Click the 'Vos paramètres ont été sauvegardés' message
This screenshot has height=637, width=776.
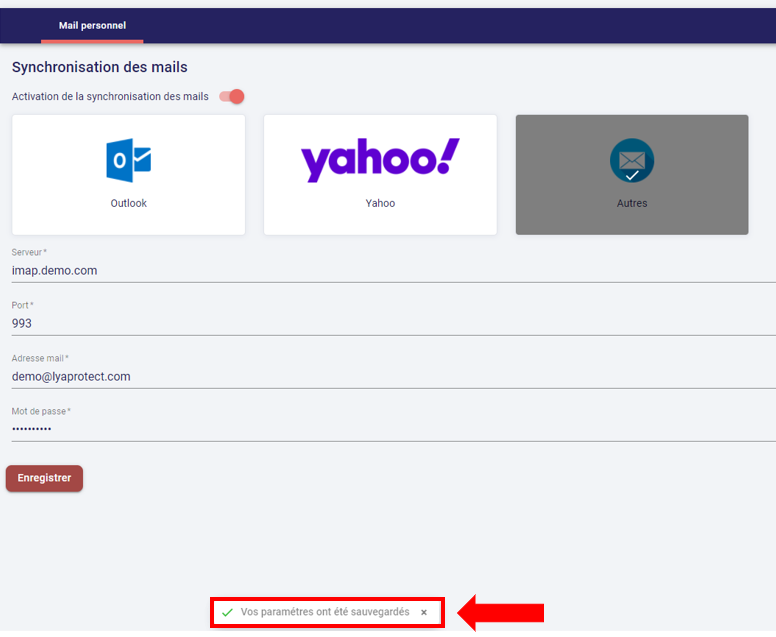325,612
